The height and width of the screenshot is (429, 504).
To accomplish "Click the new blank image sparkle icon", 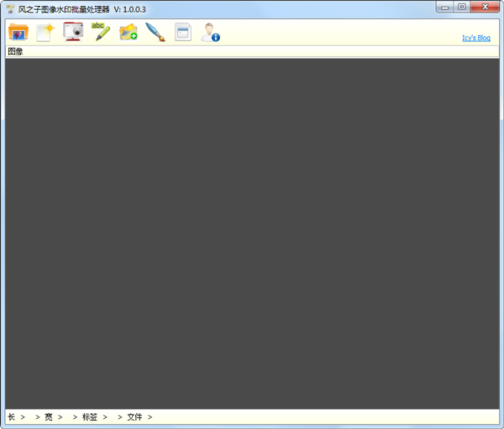I will pyautogui.click(x=45, y=32).
